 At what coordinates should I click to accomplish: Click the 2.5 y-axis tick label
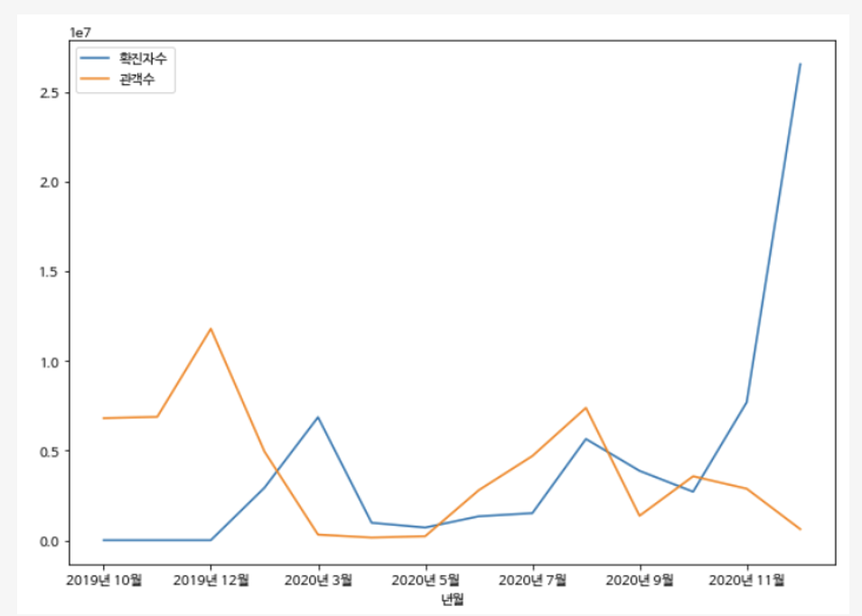click(50, 93)
